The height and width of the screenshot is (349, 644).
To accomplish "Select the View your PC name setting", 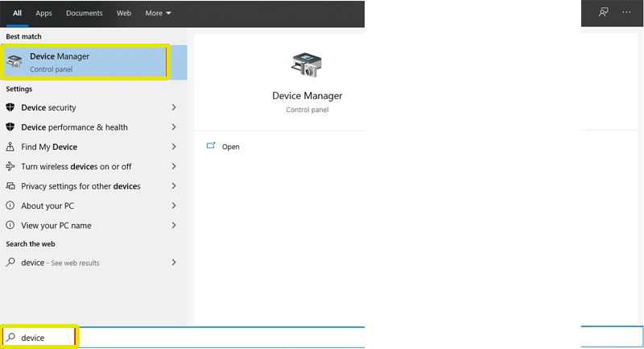I will 93,225.
